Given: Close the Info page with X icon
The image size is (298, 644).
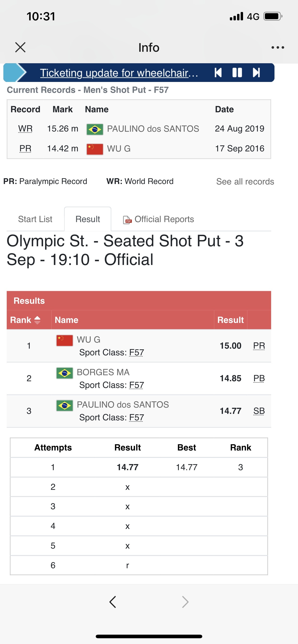Looking at the screenshot, I should pyautogui.click(x=20, y=47).
